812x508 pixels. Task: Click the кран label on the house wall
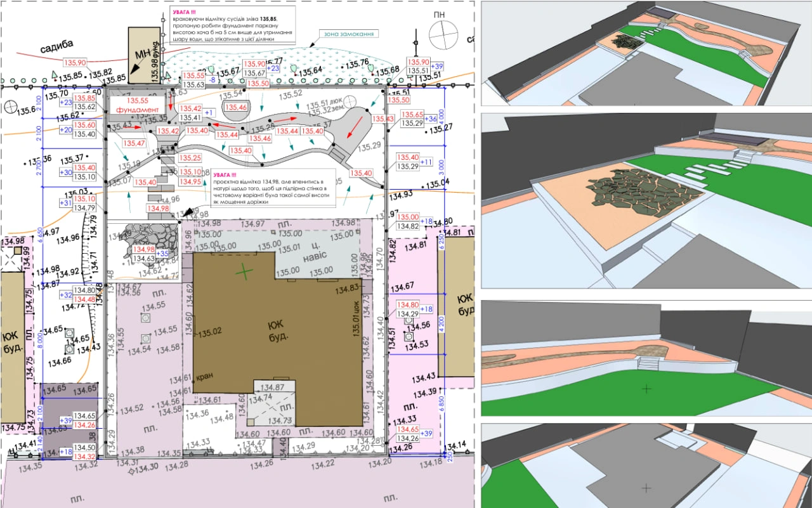[x=206, y=376]
